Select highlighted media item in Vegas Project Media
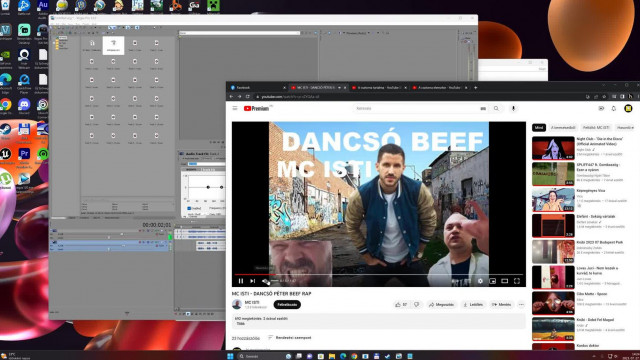 [113, 45]
